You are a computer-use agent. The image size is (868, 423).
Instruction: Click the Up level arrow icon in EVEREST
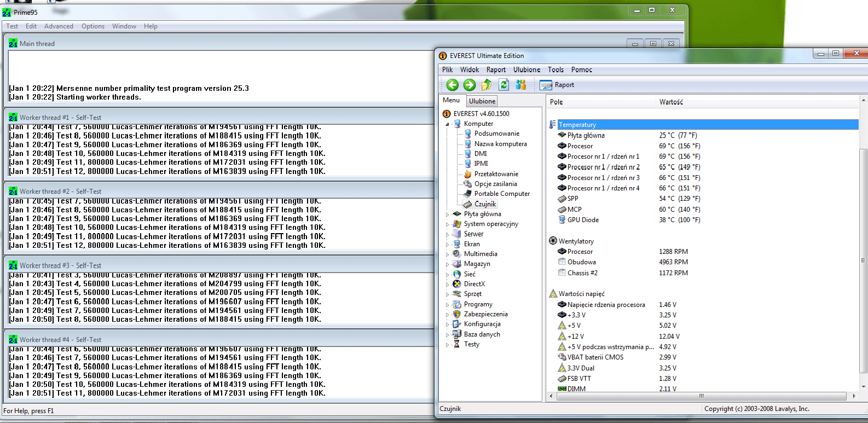487,85
